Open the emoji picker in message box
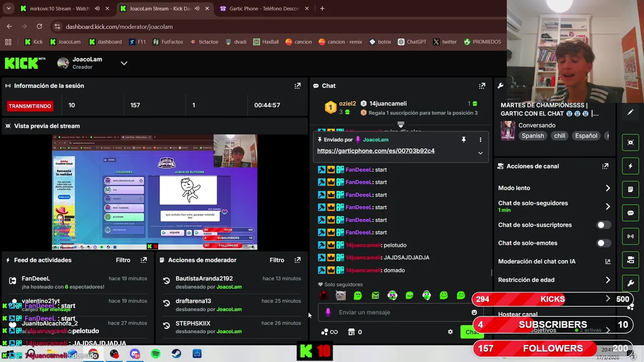This screenshot has width=644, height=362. (x=474, y=312)
